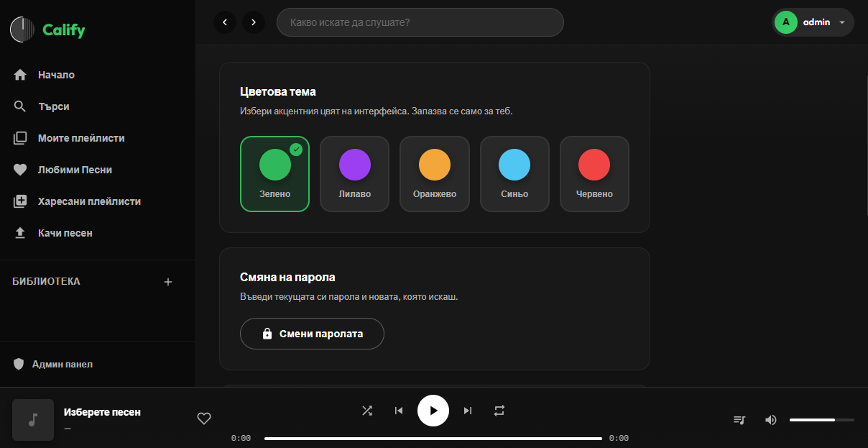Toggle repeat playback mode
Image resolution: width=868 pixels, height=448 pixels.
point(499,411)
